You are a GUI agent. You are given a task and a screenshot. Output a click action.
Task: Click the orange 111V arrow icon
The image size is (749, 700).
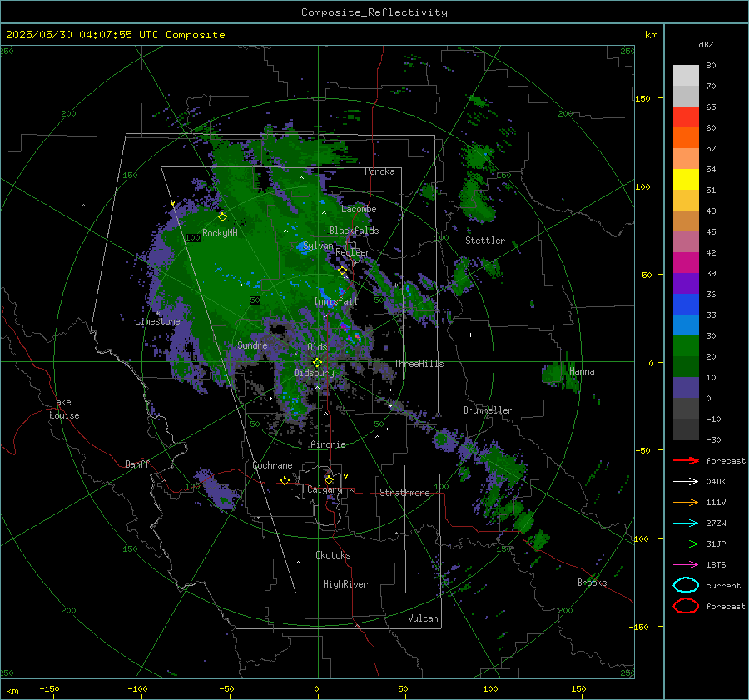point(686,502)
